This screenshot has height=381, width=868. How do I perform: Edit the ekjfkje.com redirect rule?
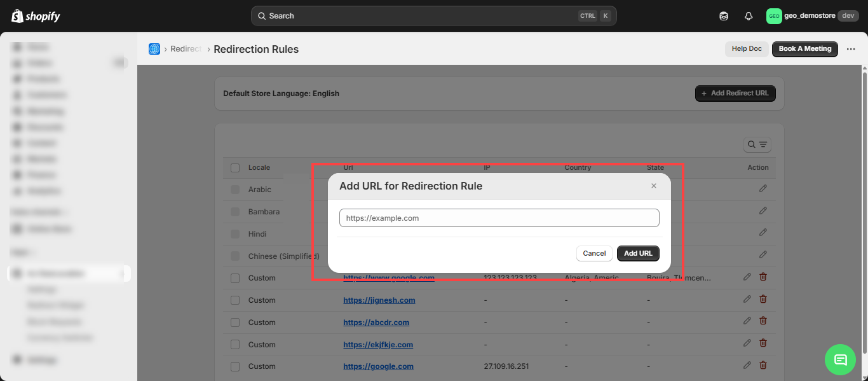pyautogui.click(x=747, y=343)
